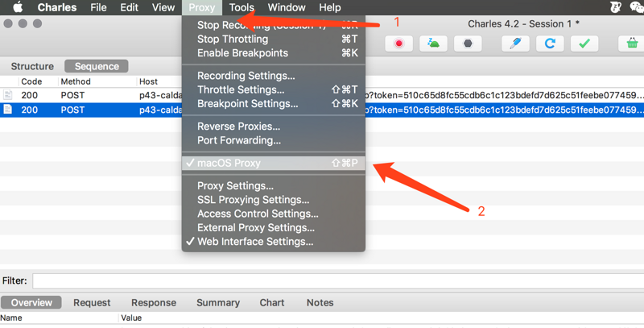The height and width of the screenshot is (328, 644).
Task: Click the WeChat menu bar icon
Action: (x=637, y=7)
